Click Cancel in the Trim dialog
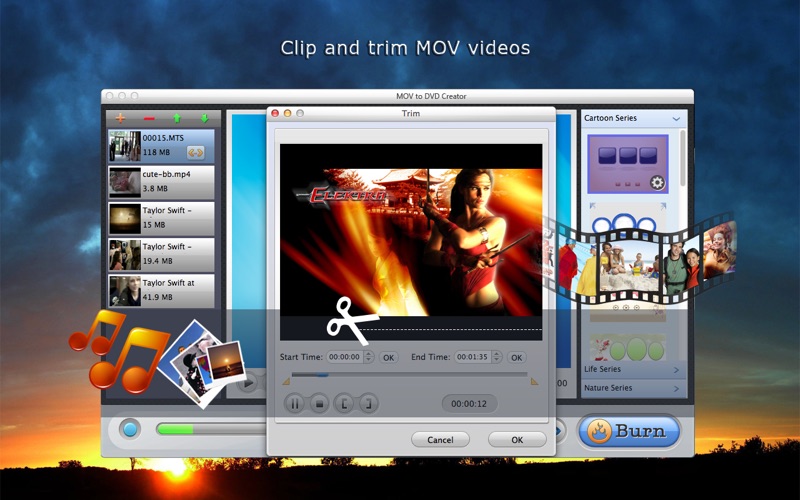 click(x=440, y=439)
